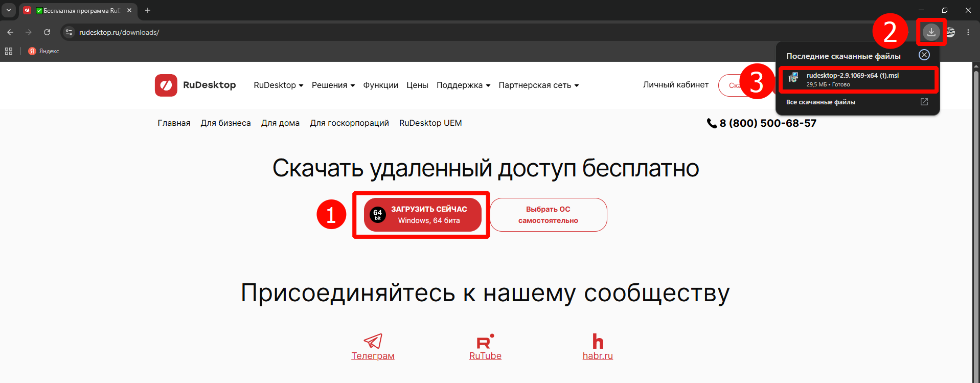Expand the RuDesktop navigation dropdown
980x383 pixels.
click(x=279, y=85)
